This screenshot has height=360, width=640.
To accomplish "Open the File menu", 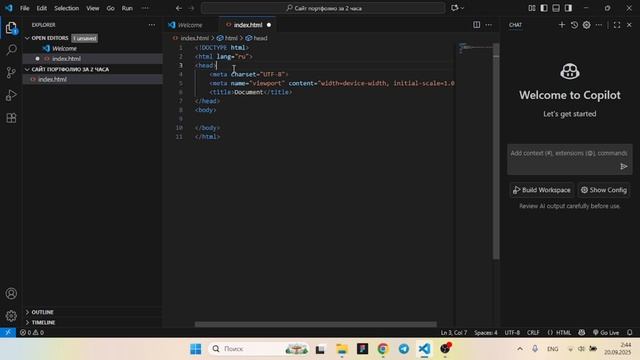I will pyautogui.click(x=24, y=8).
